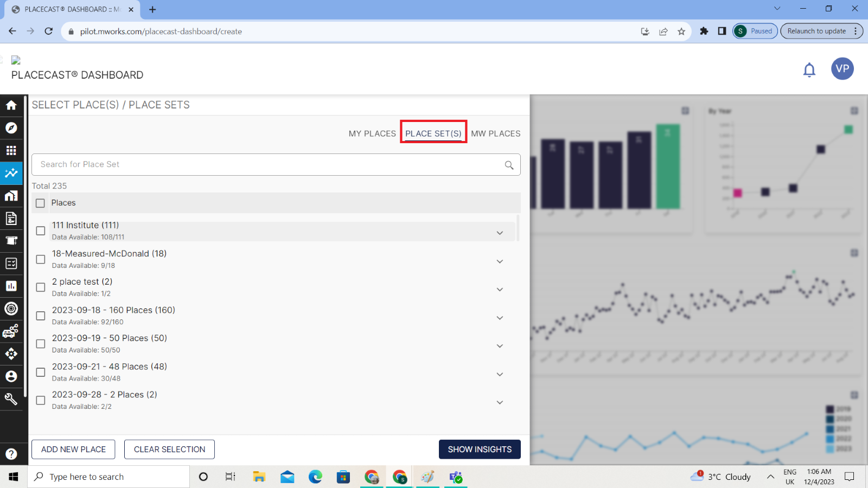The width and height of the screenshot is (868, 488).
Task: Open the target bullseye sidebar icon
Action: pos(11,309)
